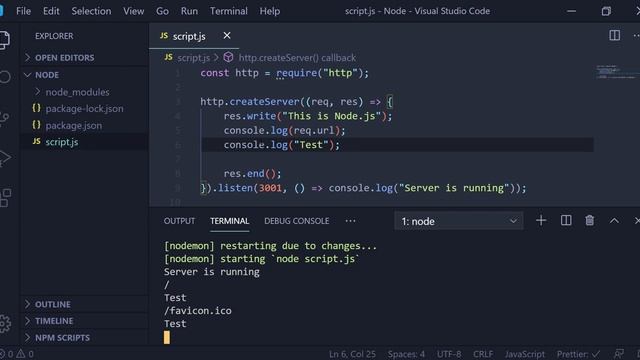Open the editor's More Actions ellipsis
The width and height of the screenshot is (640, 360).
[636, 36]
